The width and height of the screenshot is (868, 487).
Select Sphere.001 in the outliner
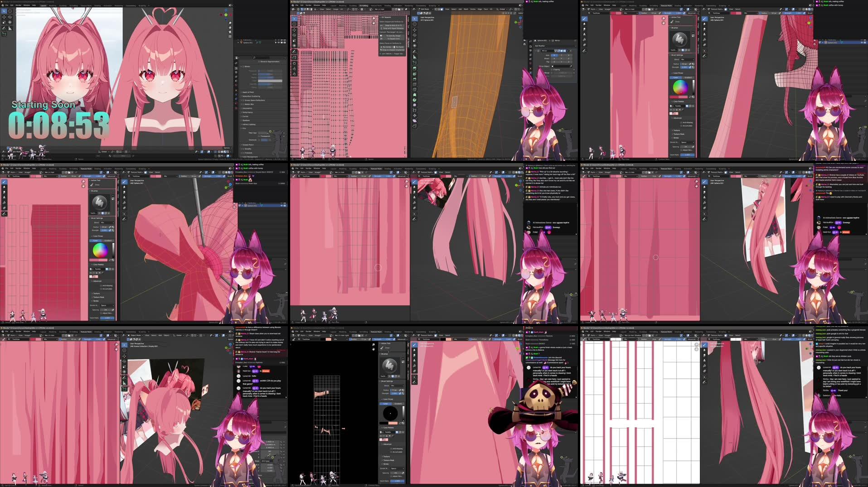(x=832, y=43)
